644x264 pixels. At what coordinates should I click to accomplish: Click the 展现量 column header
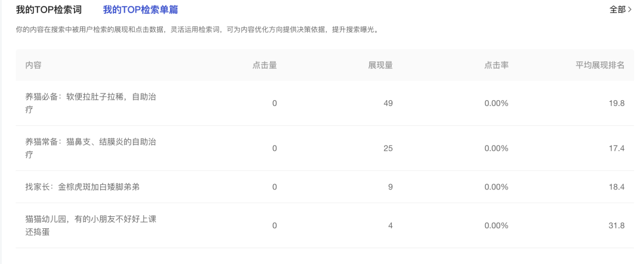[x=380, y=65]
